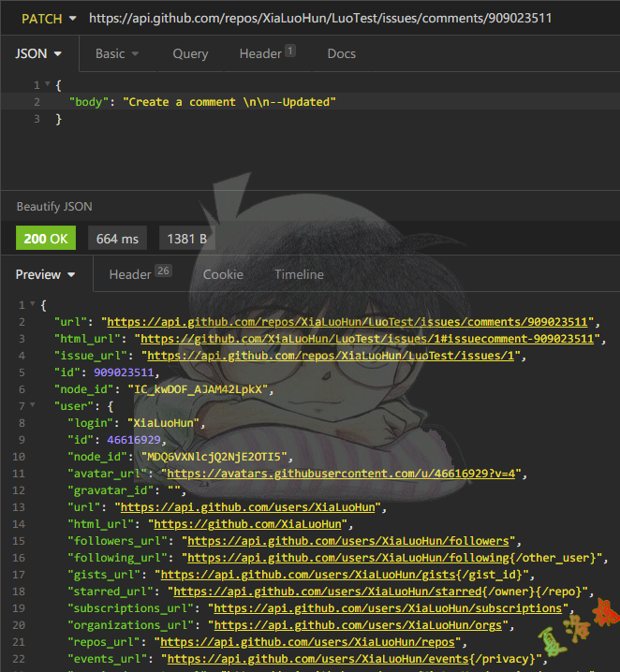Open the avatar_url link
The image size is (620, 672).
click(342, 474)
